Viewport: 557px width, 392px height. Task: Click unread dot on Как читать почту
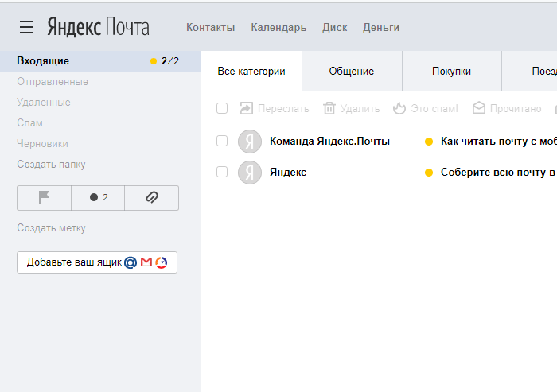click(429, 142)
